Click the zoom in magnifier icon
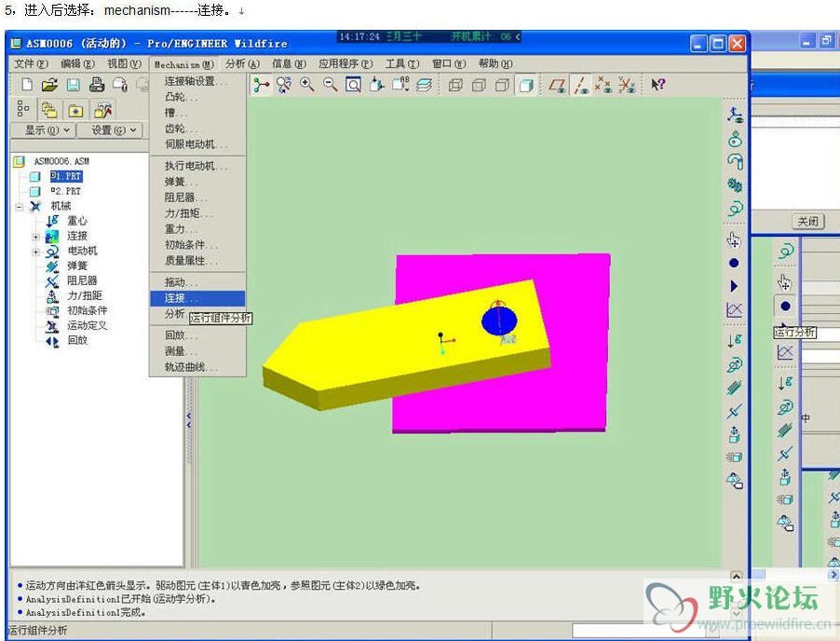840x641 pixels. 307,85
